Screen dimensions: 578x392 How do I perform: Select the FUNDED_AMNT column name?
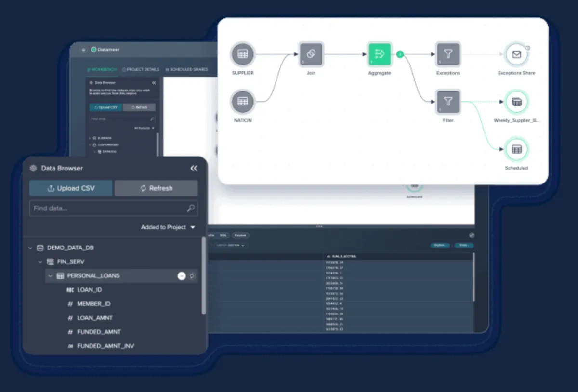(x=99, y=332)
